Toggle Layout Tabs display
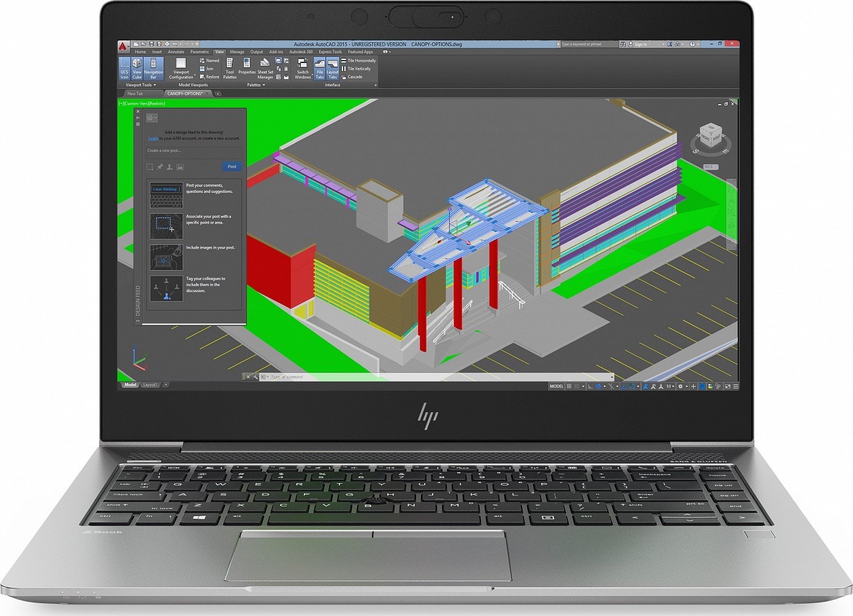Viewport: 853px width, 616px height. click(x=333, y=69)
